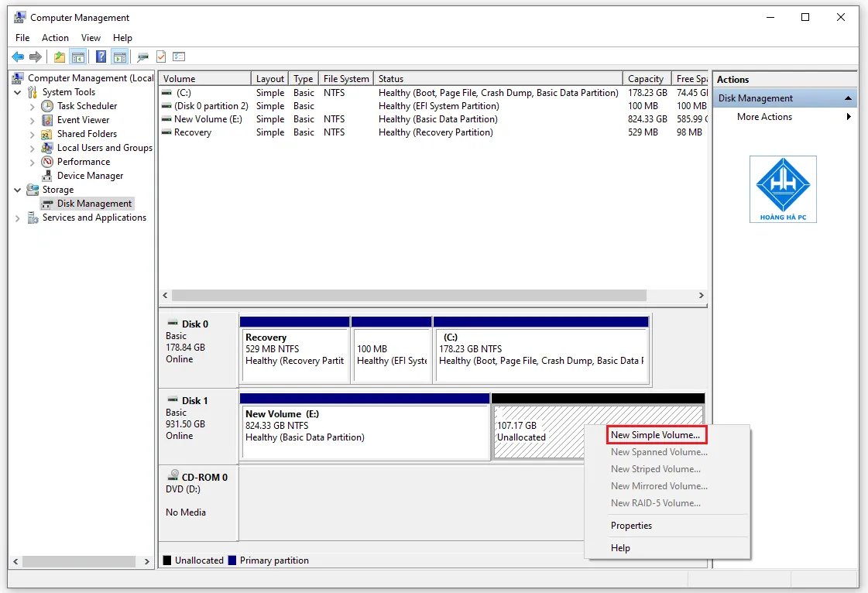The height and width of the screenshot is (593, 868).
Task: Click the console tree horizontal scrollbar
Action: [79, 561]
